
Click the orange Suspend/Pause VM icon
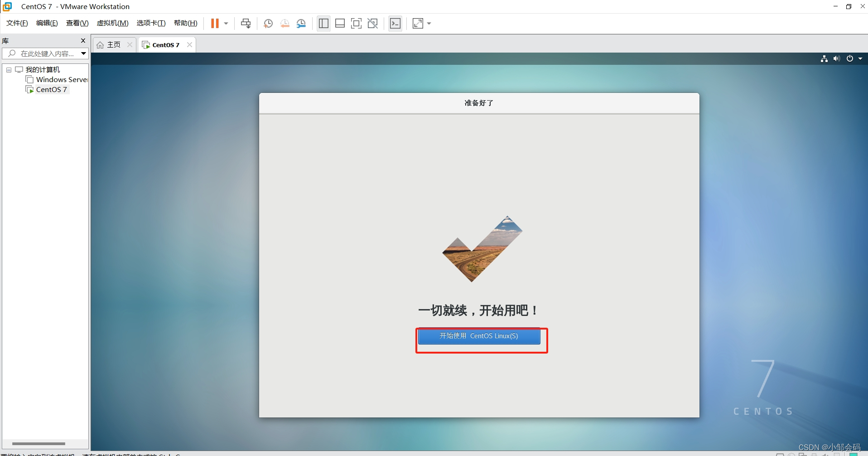point(215,24)
